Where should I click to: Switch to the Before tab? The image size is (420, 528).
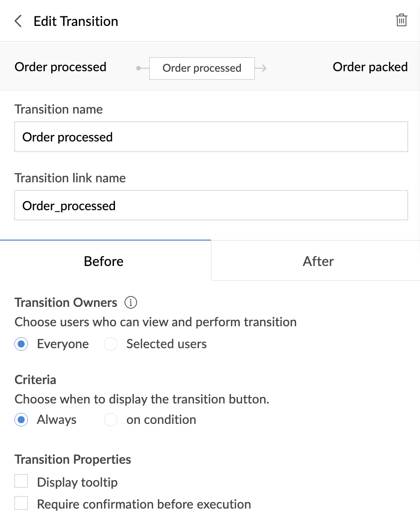[x=104, y=261]
